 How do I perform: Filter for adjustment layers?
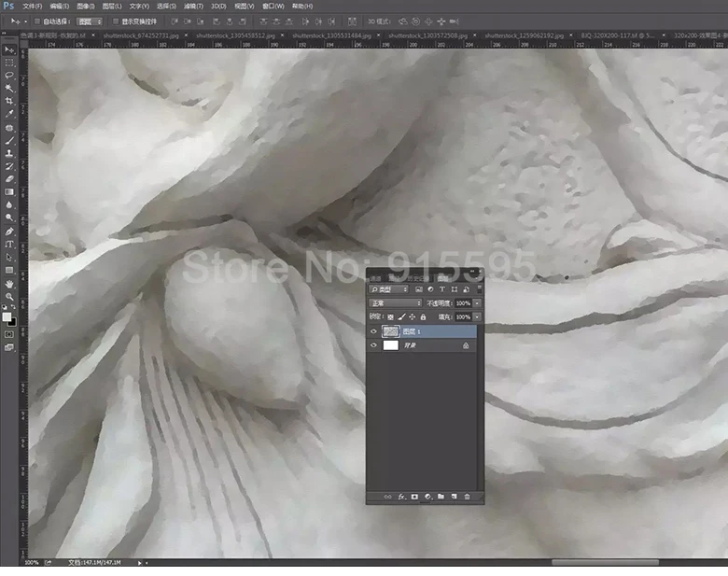pos(430,289)
